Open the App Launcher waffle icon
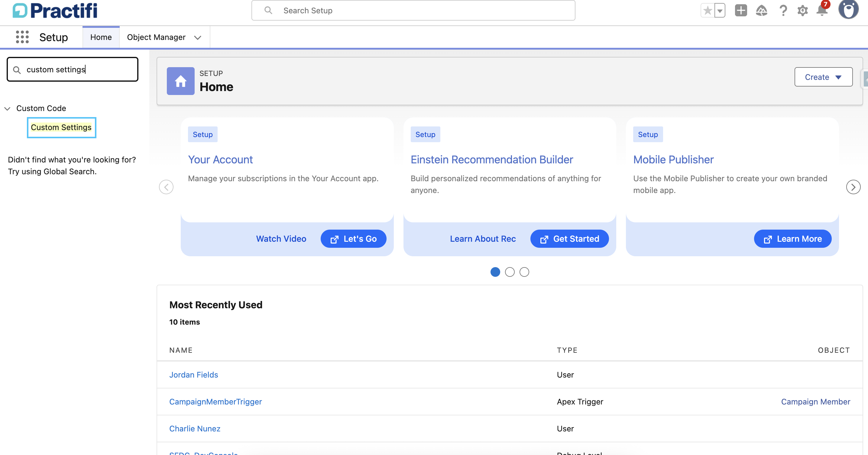Screen dimensions: 868x455 21,37
